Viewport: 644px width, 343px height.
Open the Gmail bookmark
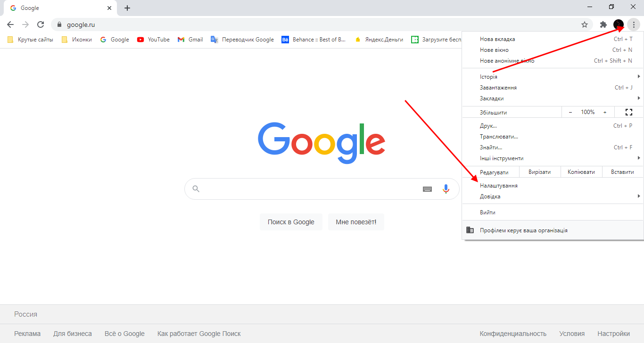point(190,40)
